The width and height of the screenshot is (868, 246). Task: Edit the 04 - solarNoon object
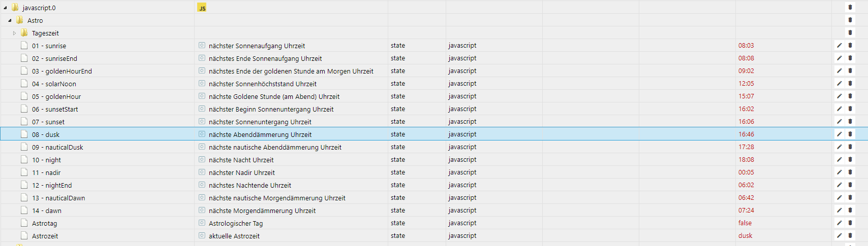click(840, 83)
